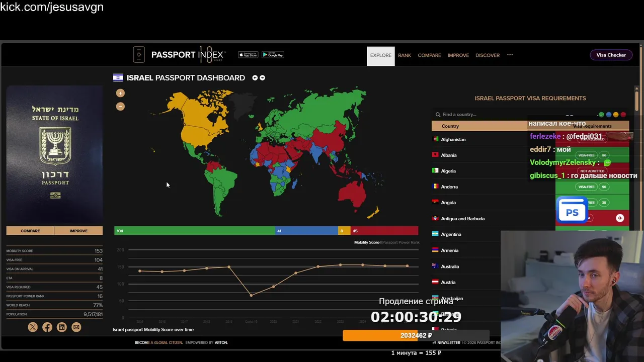The image size is (644, 362).
Task: Sort by the Country column header
Action: click(x=450, y=126)
